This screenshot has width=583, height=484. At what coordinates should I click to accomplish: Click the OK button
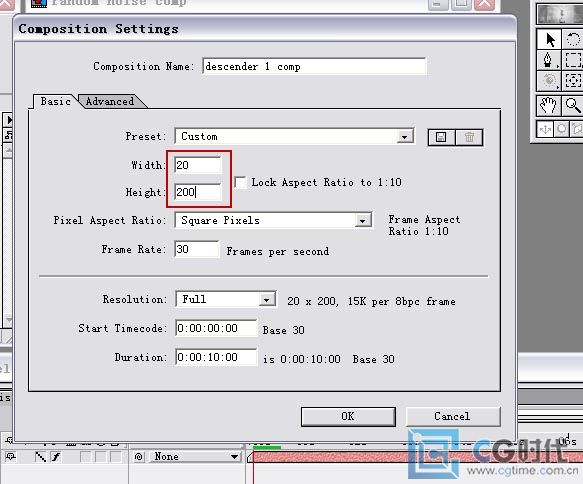pos(348,416)
